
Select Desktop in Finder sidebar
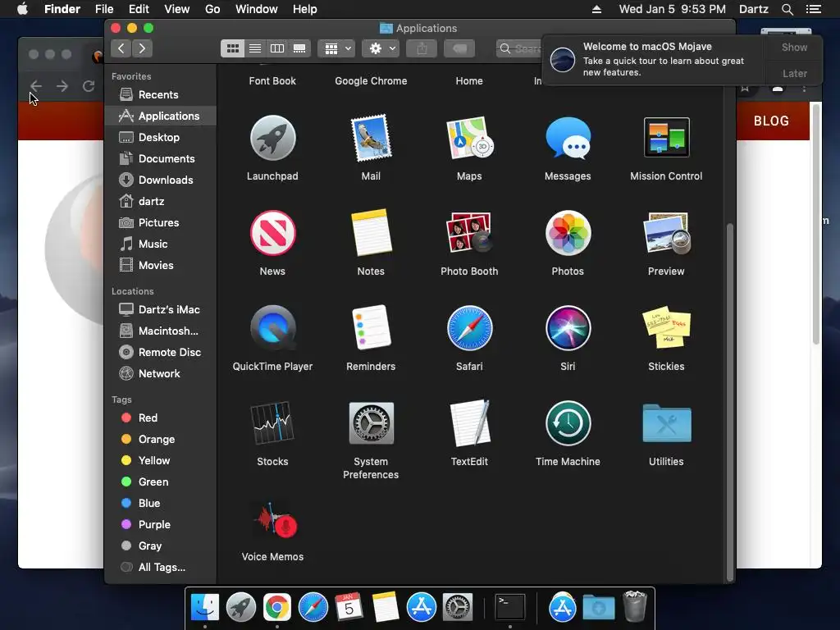tap(161, 137)
